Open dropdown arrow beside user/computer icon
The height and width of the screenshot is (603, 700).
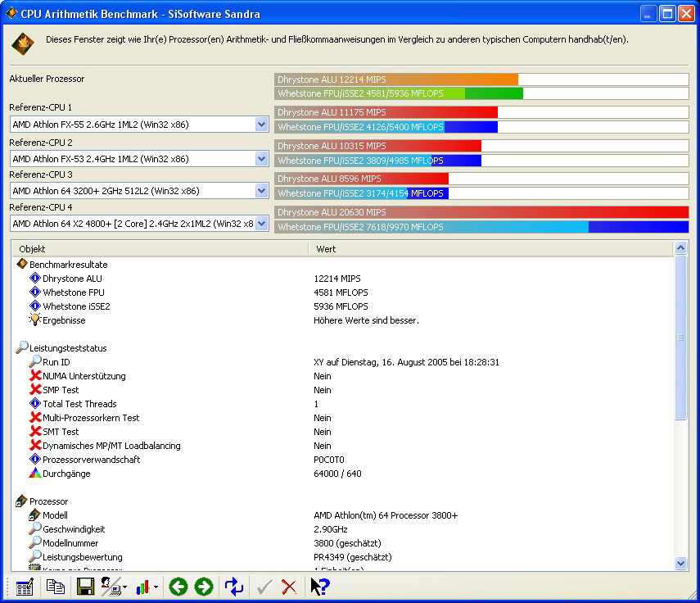tap(124, 587)
